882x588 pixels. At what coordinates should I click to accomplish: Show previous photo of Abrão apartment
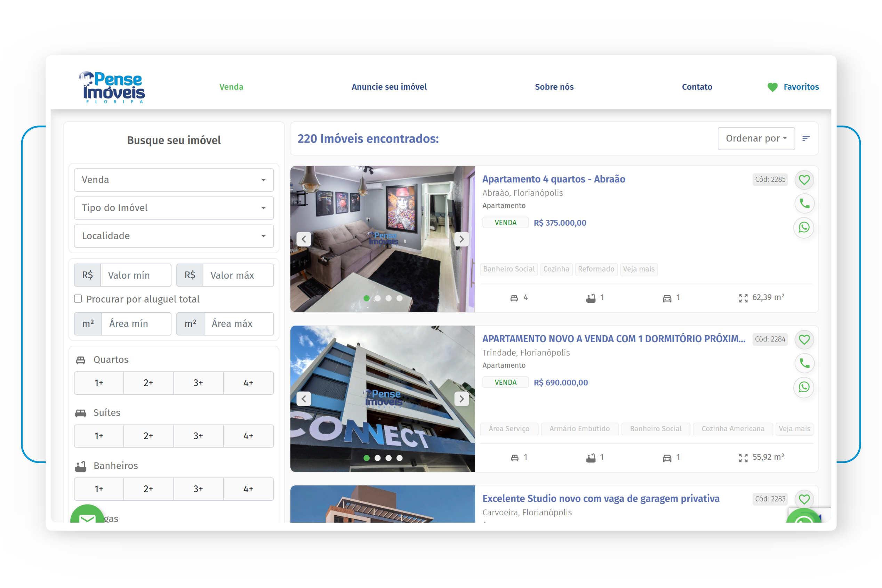tap(303, 239)
